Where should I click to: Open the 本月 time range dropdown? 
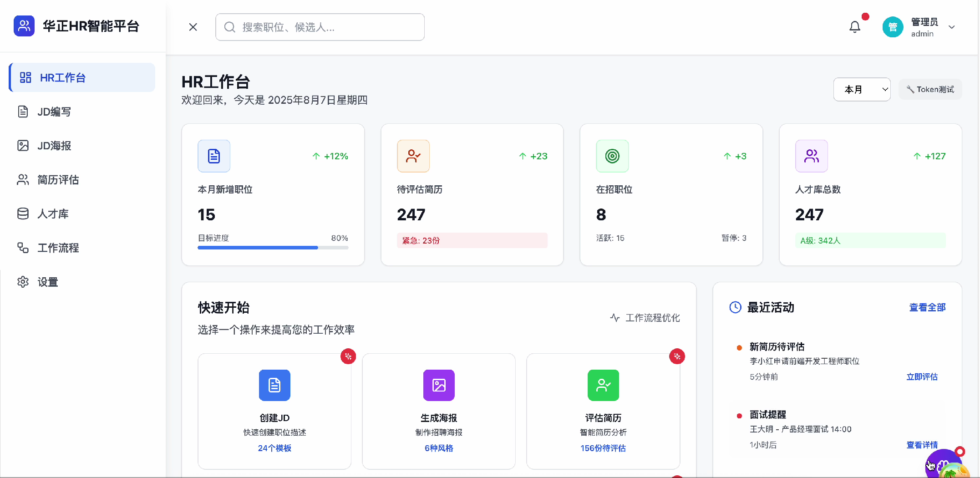[862, 89]
